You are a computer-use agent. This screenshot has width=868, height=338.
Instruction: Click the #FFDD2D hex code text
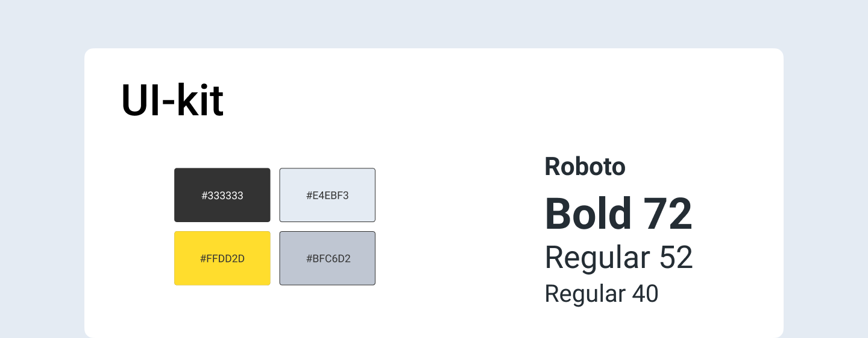pos(222,259)
